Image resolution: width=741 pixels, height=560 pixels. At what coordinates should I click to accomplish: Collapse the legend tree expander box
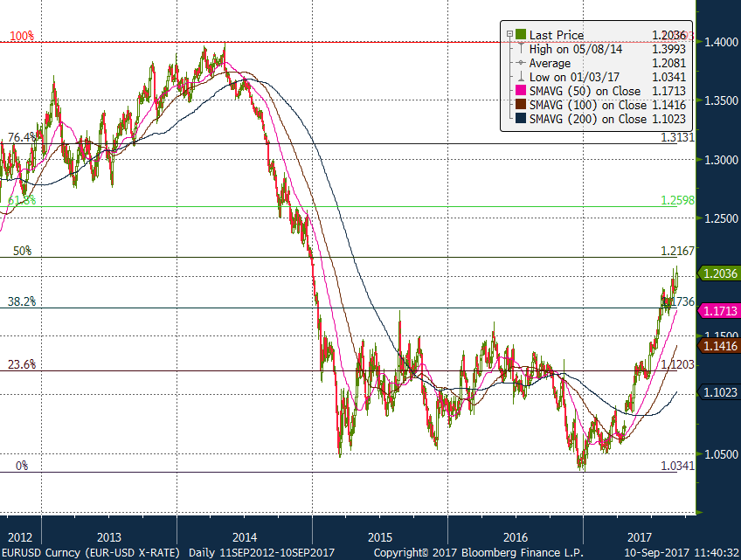click(x=509, y=35)
